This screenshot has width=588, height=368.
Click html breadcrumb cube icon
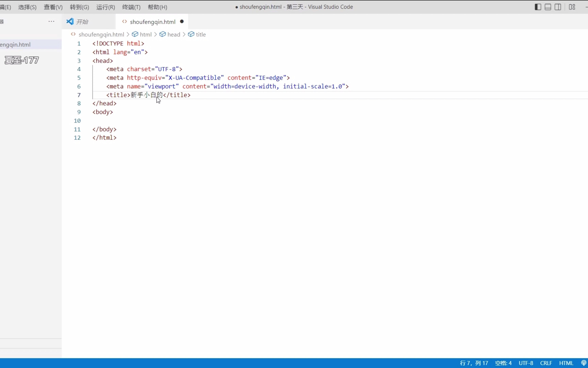135,34
